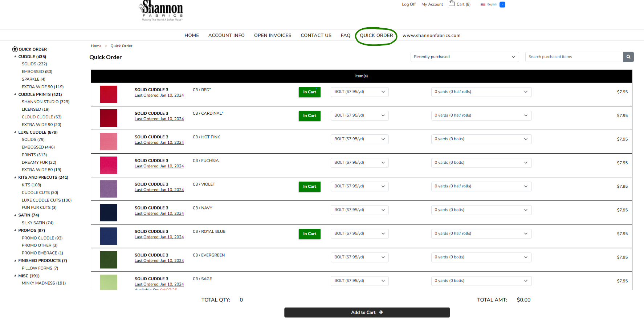
Task: Click Last Ordered link for EVERGREEN
Action: (159, 261)
